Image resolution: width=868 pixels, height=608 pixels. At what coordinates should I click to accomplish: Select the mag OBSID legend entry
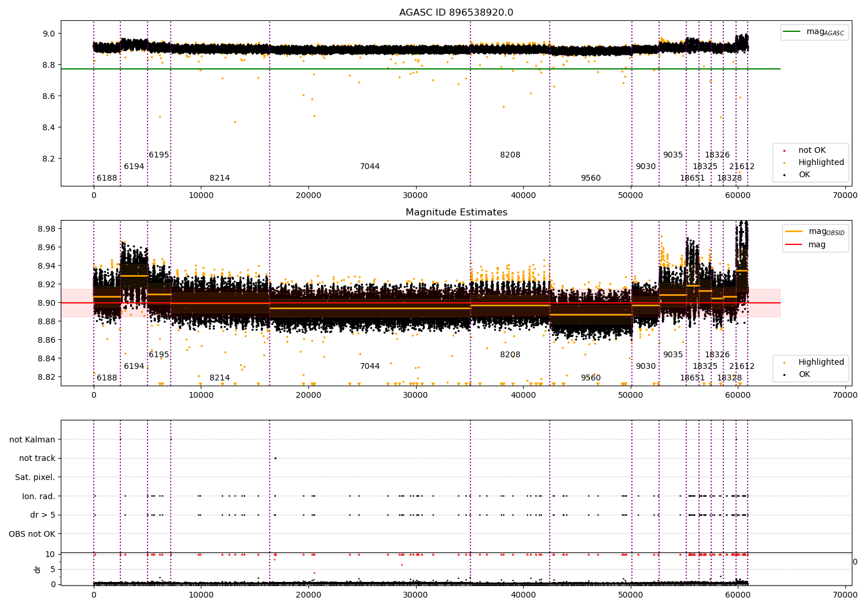(x=816, y=232)
